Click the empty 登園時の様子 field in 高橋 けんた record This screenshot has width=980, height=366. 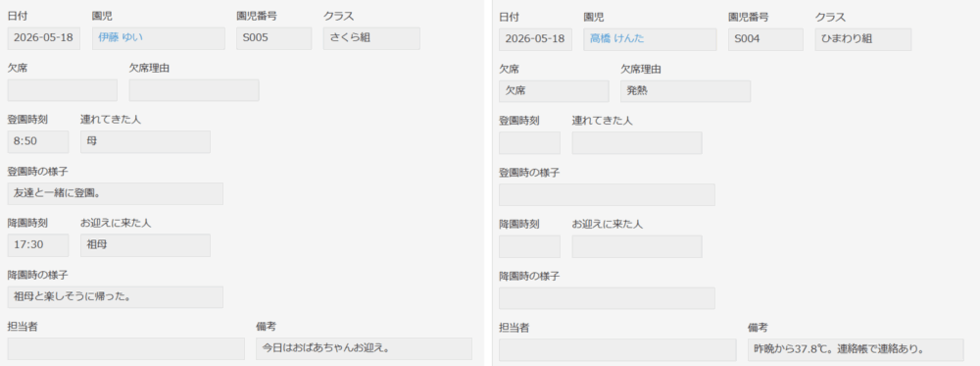607,195
